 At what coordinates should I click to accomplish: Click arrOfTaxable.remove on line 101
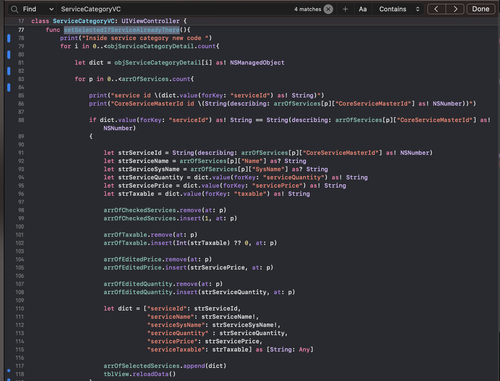tap(138, 235)
